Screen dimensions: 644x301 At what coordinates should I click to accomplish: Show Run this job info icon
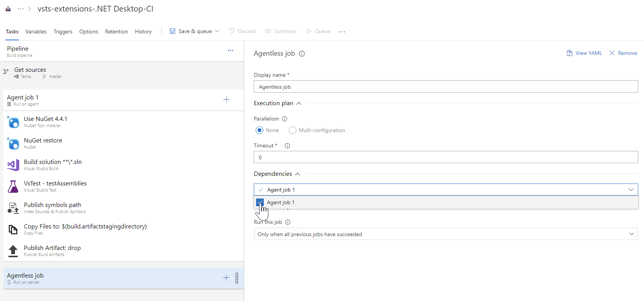pos(288,222)
